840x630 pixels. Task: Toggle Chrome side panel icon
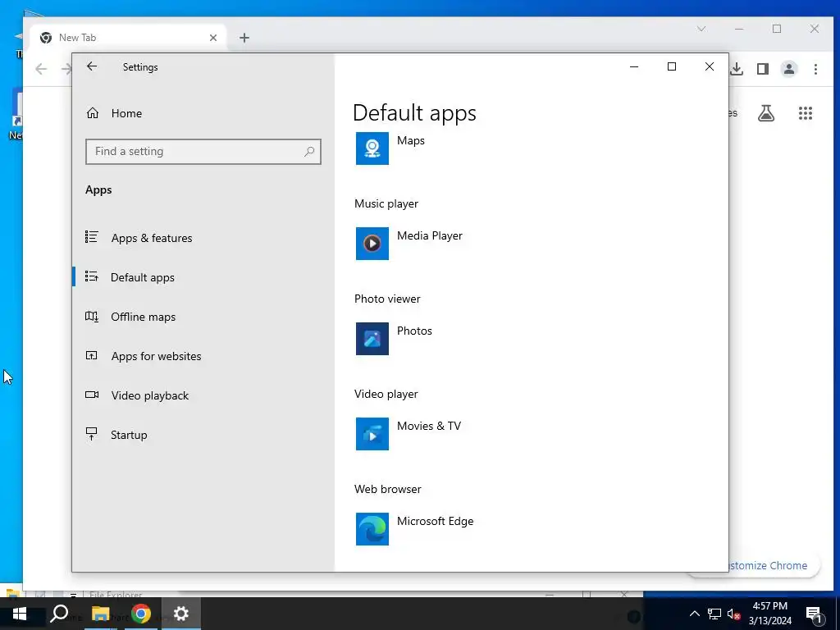pyautogui.click(x=763, y=69)
